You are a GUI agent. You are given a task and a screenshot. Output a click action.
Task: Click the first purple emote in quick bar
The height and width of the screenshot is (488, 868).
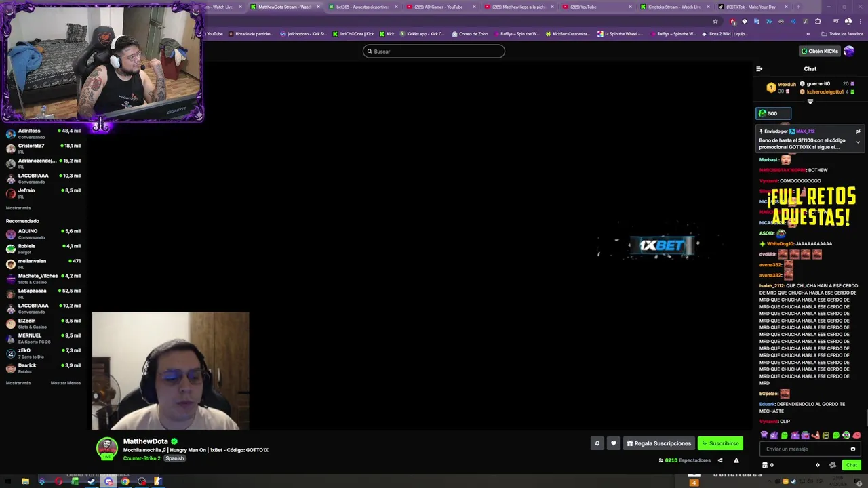coord(764,435)
